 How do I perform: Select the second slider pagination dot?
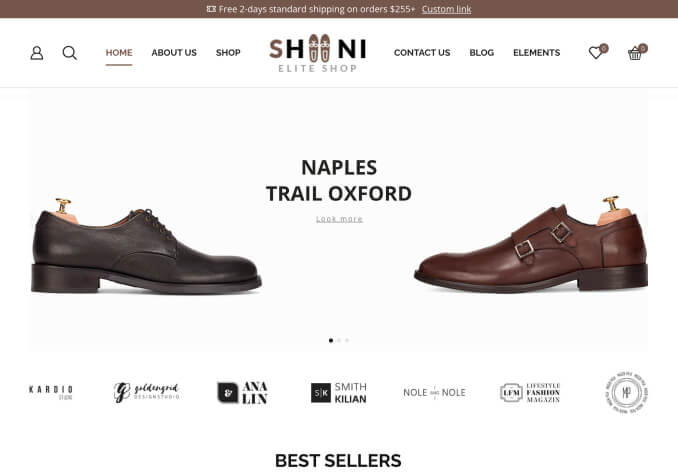(339, 340)
